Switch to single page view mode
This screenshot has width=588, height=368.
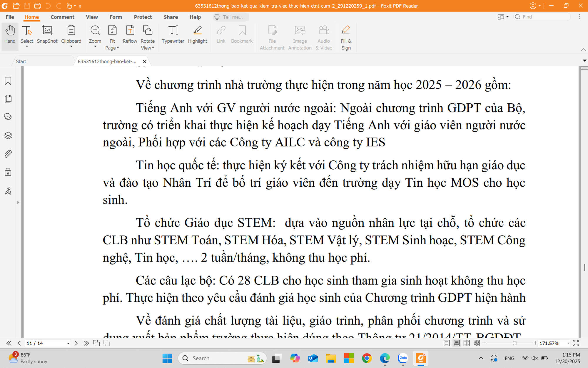click(x=447, y=343)
